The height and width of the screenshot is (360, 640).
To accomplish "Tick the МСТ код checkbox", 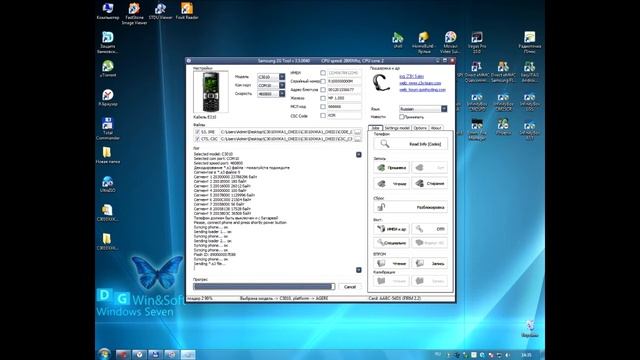I will tap(323, 107).
